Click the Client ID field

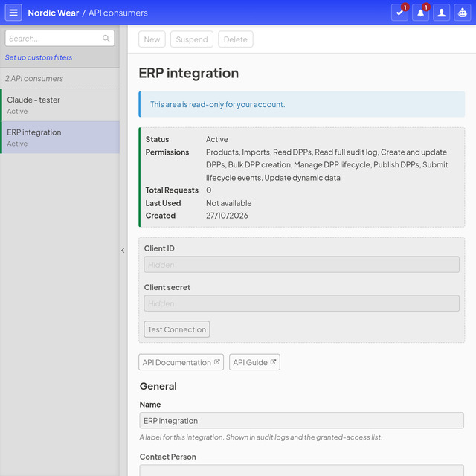(x=301, y=265)
